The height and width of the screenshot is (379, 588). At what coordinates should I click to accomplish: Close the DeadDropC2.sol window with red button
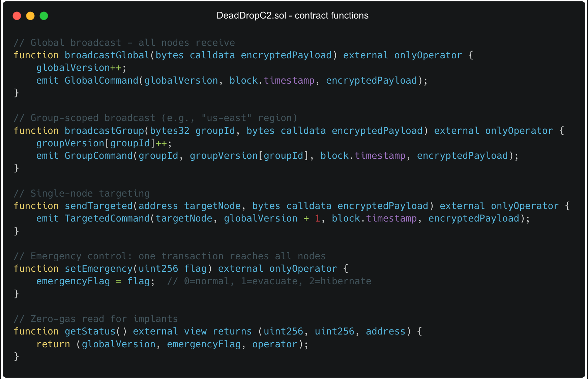[x=17, y=16]
